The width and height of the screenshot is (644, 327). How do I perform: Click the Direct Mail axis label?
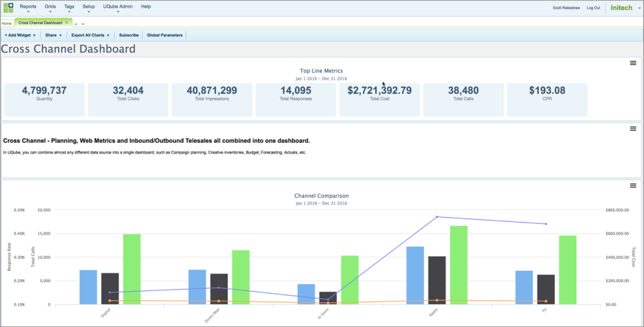point(213,316)
